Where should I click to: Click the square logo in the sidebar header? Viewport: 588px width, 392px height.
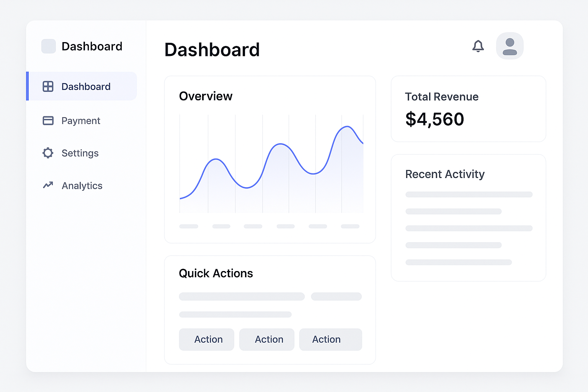(49, 46)
